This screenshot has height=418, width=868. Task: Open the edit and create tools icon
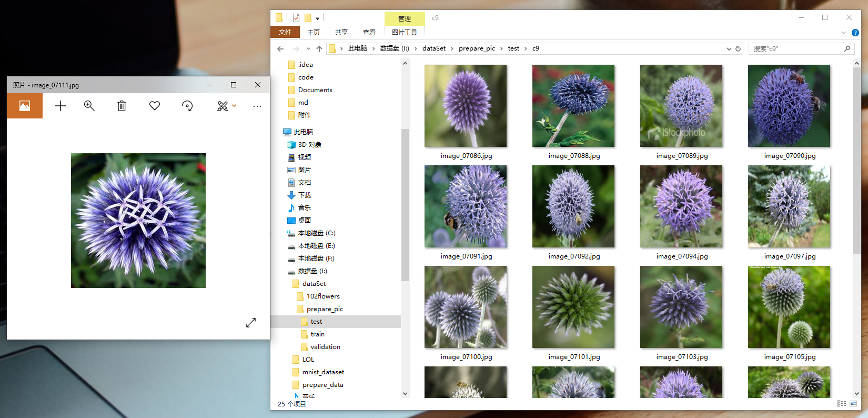click(223, 106)
